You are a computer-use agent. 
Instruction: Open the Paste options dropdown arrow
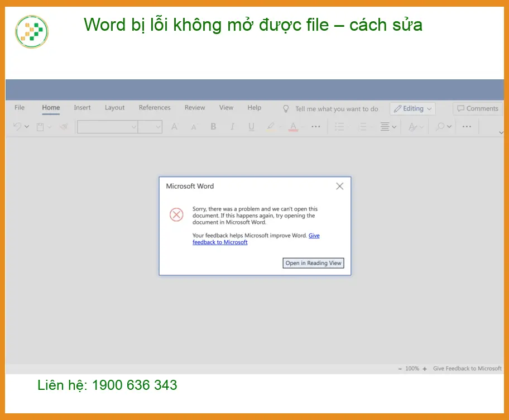49,127
